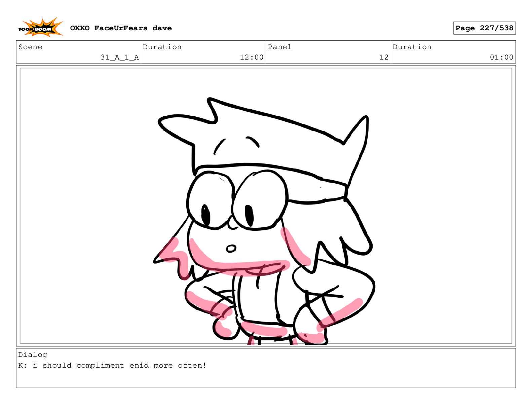Screen dimensions: 532x412
Task: Click panel duration value '01:00'
Action: tap(501, 58)
